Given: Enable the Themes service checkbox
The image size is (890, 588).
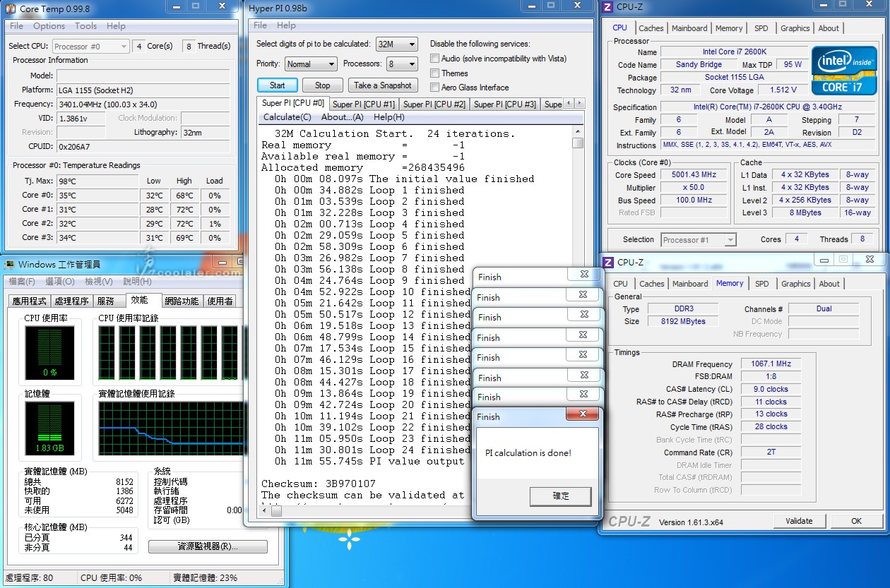Looking at the screenshot, I should click(x=435, y=73).
